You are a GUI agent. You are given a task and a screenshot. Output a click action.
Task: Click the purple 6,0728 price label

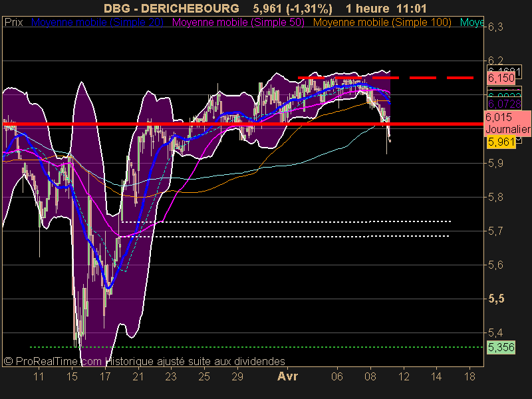pyautogui.click(x=504, y=104)
